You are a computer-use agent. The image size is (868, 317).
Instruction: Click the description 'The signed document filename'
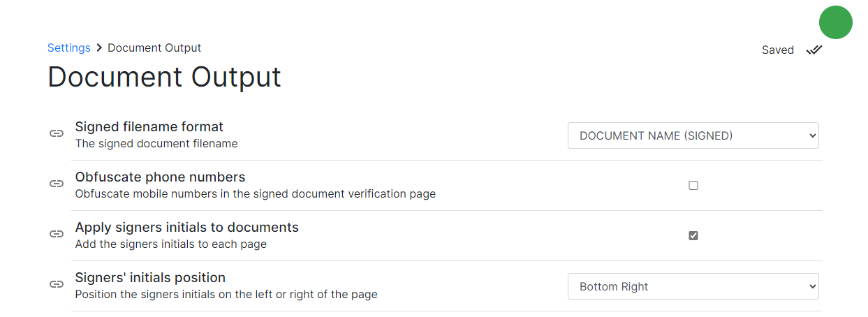(x=156, y=144)
